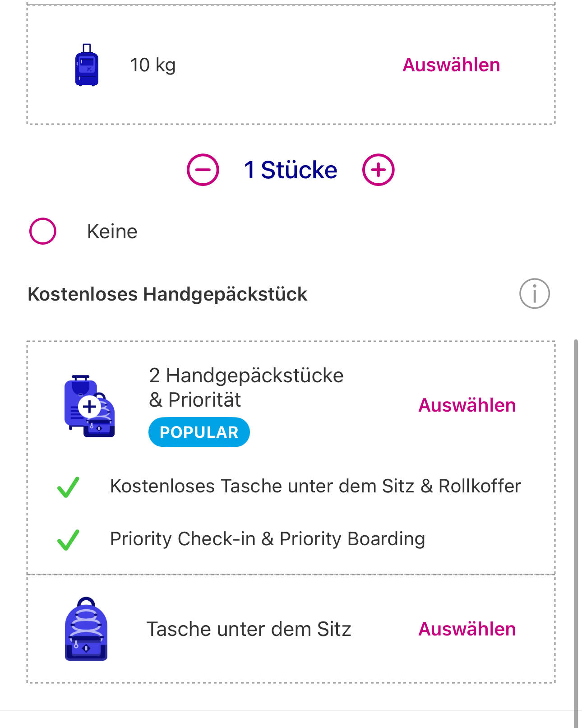
Task: Click the under-seat backpack icon
Action: (x=86, y=629)
